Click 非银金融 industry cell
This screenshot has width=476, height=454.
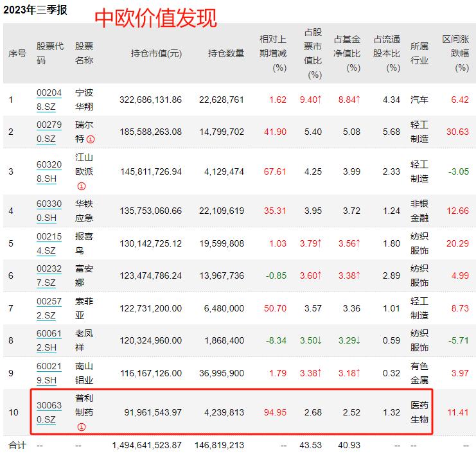click(419, 211)
